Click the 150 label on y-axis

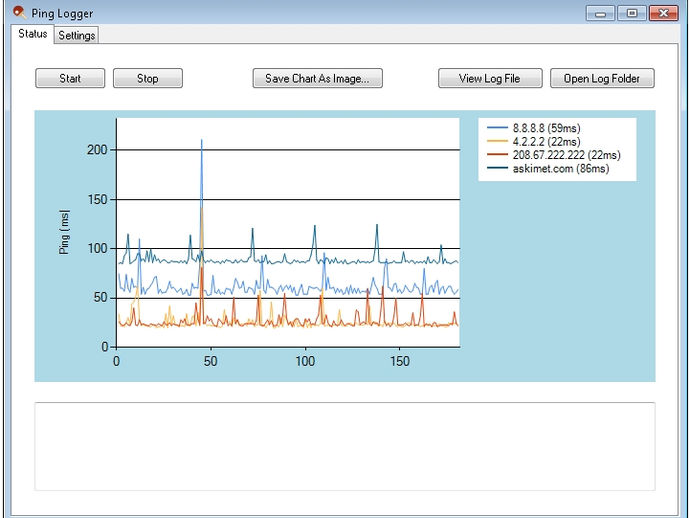(97, 200)
